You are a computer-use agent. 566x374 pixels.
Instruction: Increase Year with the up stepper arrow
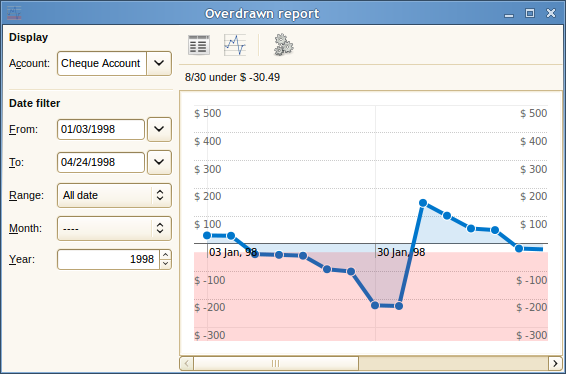165,255
